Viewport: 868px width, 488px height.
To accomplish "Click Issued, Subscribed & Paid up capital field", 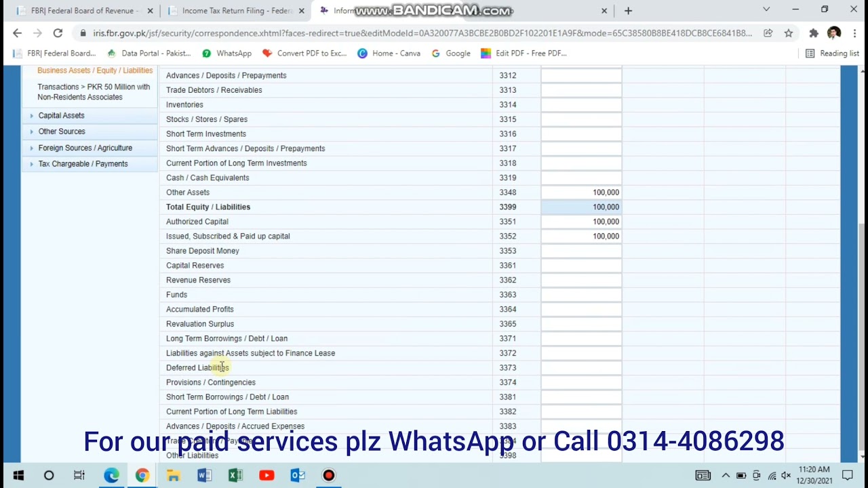I will click(x=581, y=236).
